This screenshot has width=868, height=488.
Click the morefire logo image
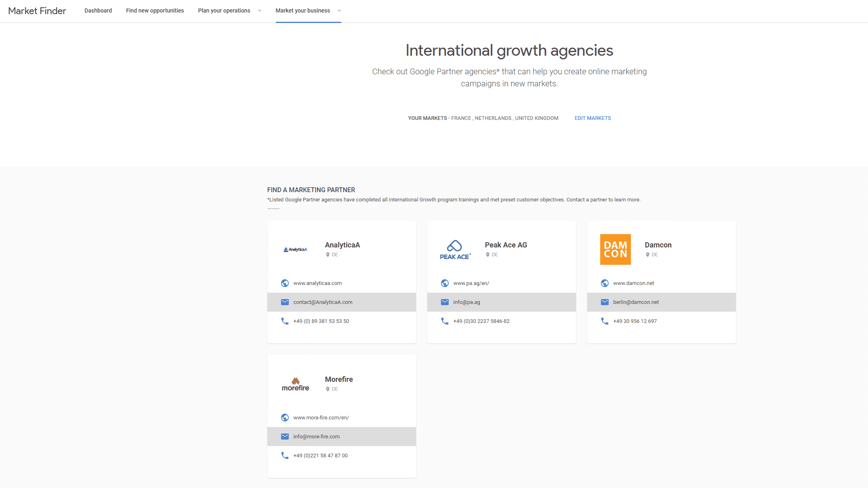pyautogui.click(x=295, y=384)
